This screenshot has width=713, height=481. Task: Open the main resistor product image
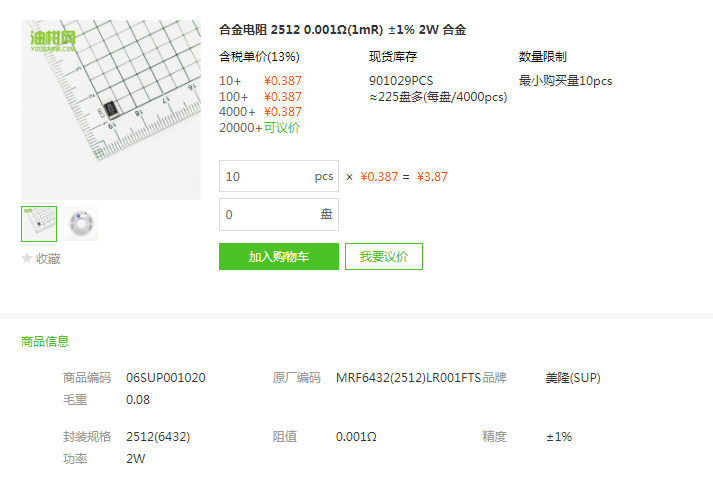[111, 110]
